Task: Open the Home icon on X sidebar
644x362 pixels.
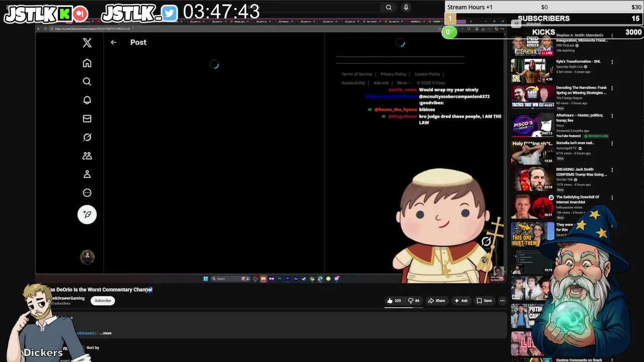Action: [87, 63]
